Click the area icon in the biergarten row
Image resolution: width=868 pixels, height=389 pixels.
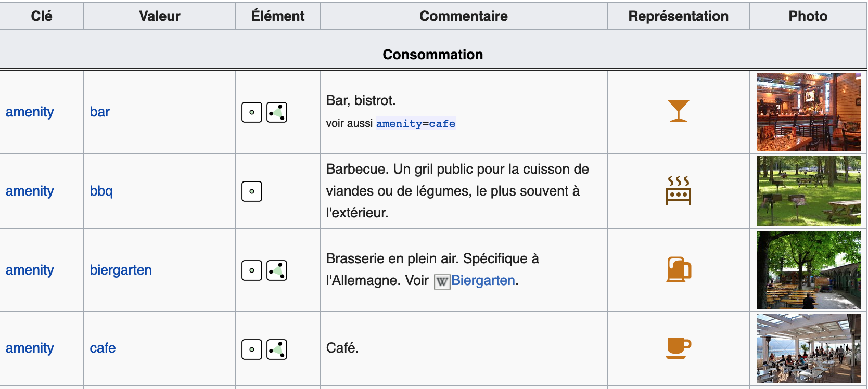[x=277, y=270]
